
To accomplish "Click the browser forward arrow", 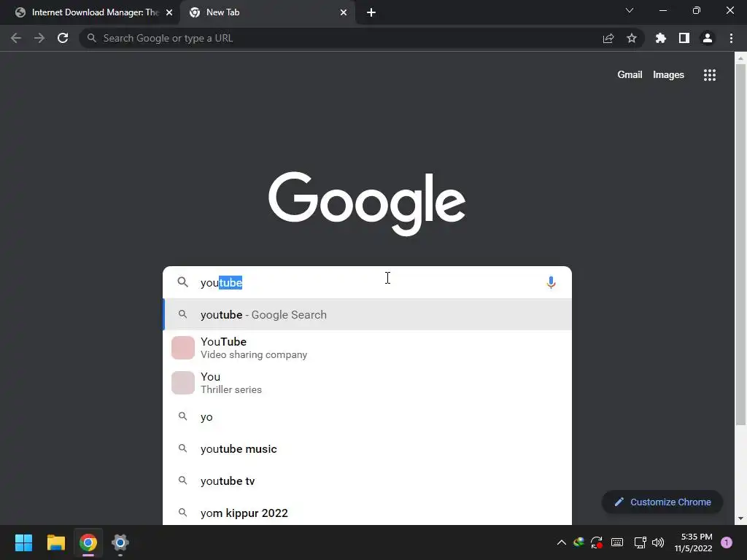I will [x=39, y=38].
